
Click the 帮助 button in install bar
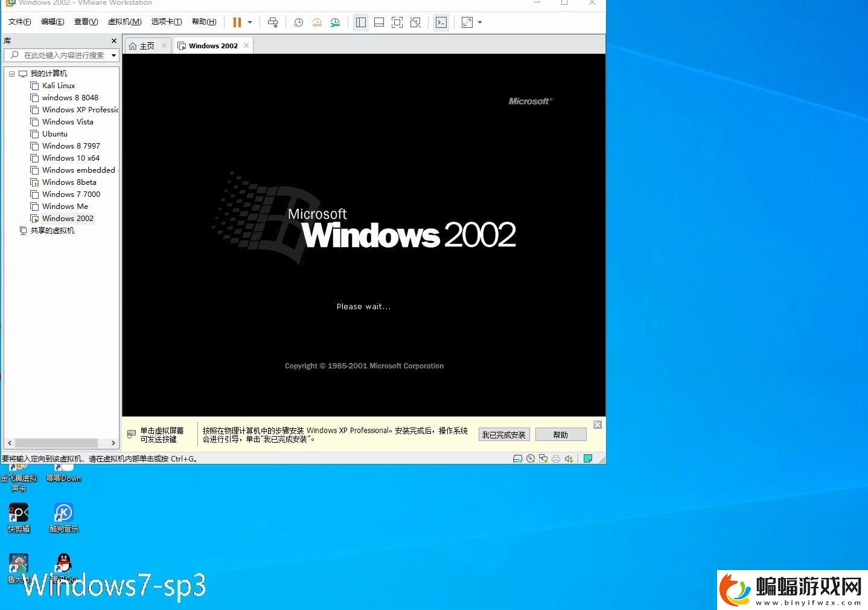(x=561, y=435)
